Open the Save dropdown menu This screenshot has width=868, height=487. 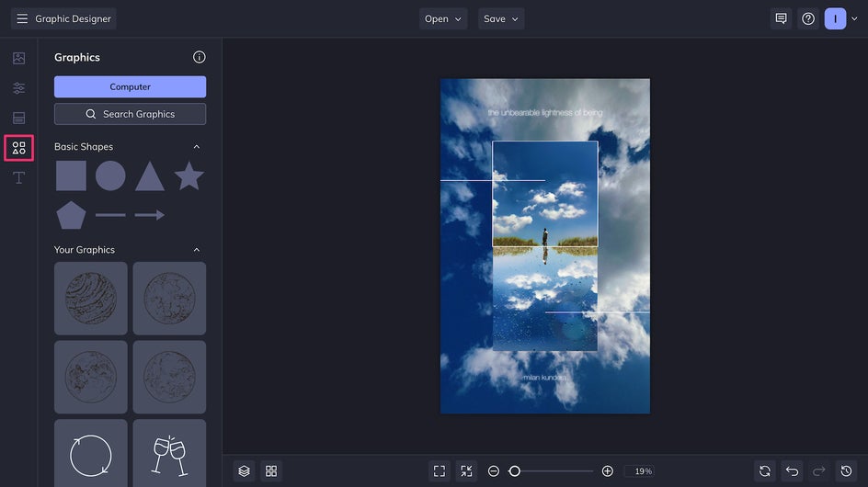pyautogui.click(x=501, y=18)
